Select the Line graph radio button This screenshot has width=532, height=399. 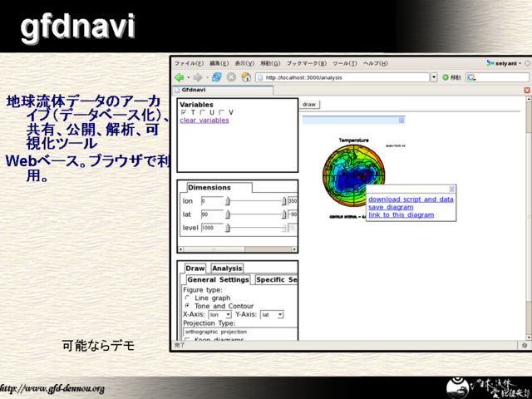(187, 298)
